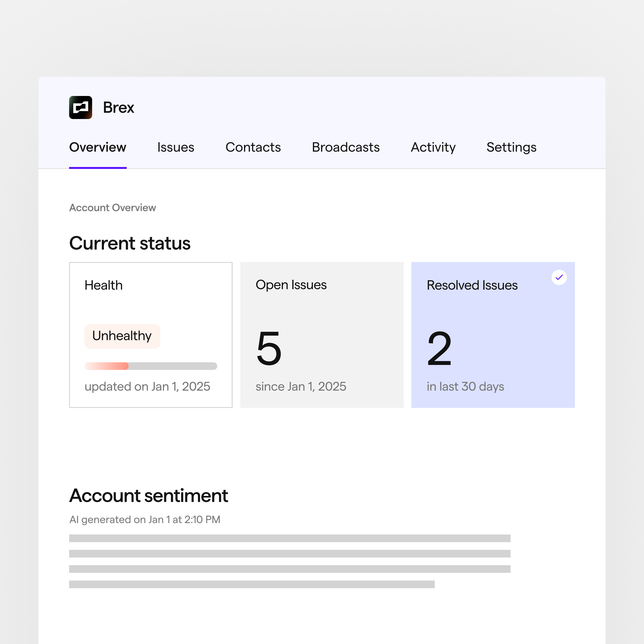
Task: Click the open issues count 5
Action: tap(269, 348)
